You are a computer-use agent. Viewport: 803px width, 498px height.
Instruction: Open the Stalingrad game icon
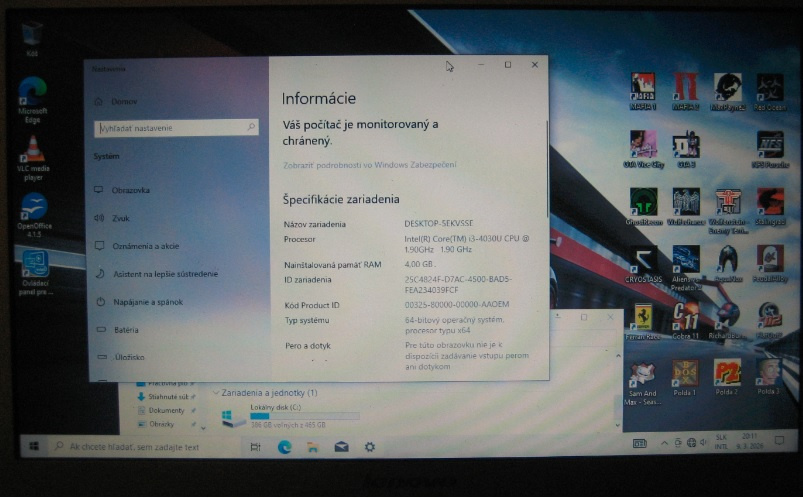[770, 206]
